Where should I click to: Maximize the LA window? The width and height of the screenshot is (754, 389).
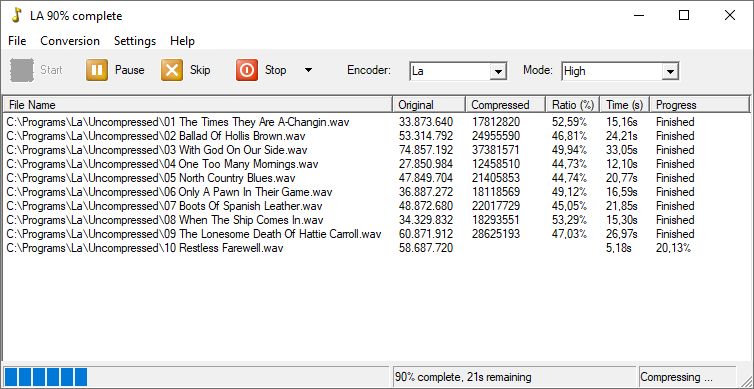pos(684,15)
